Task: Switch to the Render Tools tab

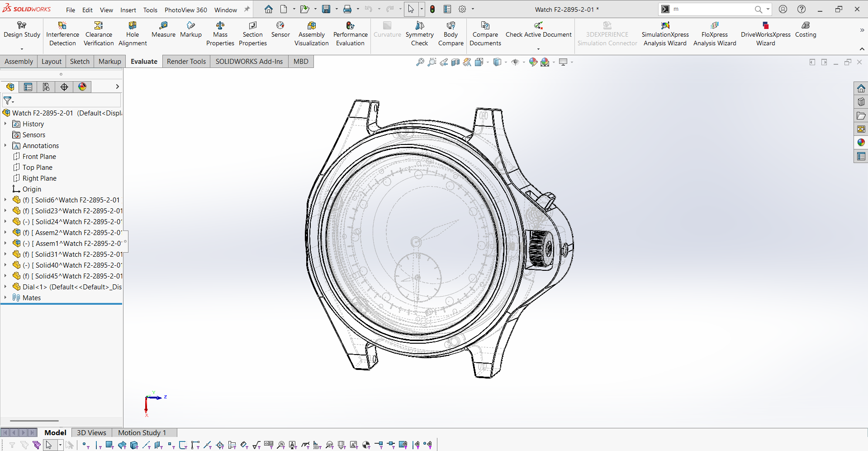Action: 186,62
